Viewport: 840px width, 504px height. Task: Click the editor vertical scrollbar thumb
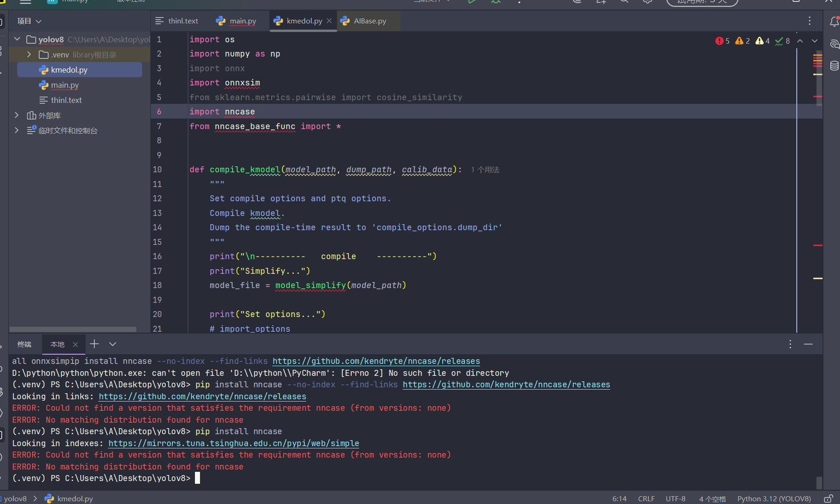point(819,78)
